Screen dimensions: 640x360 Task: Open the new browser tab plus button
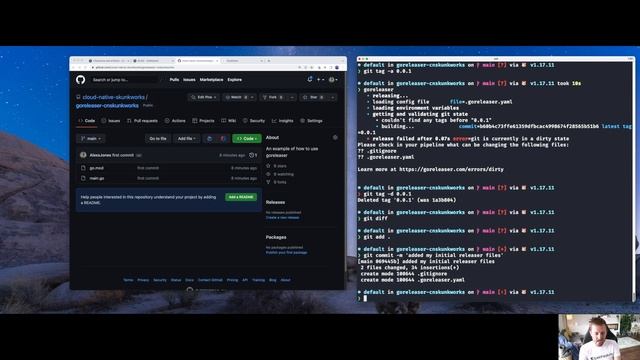click(269, 60)
